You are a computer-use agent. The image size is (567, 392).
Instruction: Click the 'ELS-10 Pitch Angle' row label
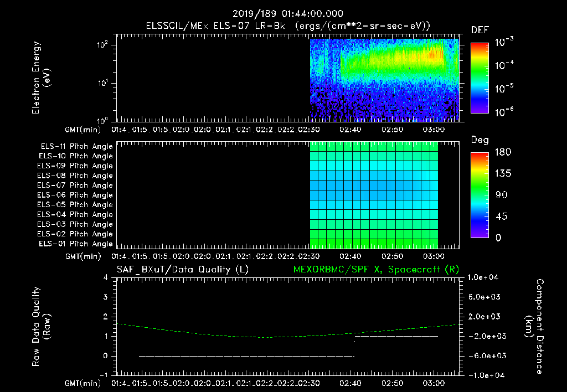pyautogui.click(x=76, y=156)
